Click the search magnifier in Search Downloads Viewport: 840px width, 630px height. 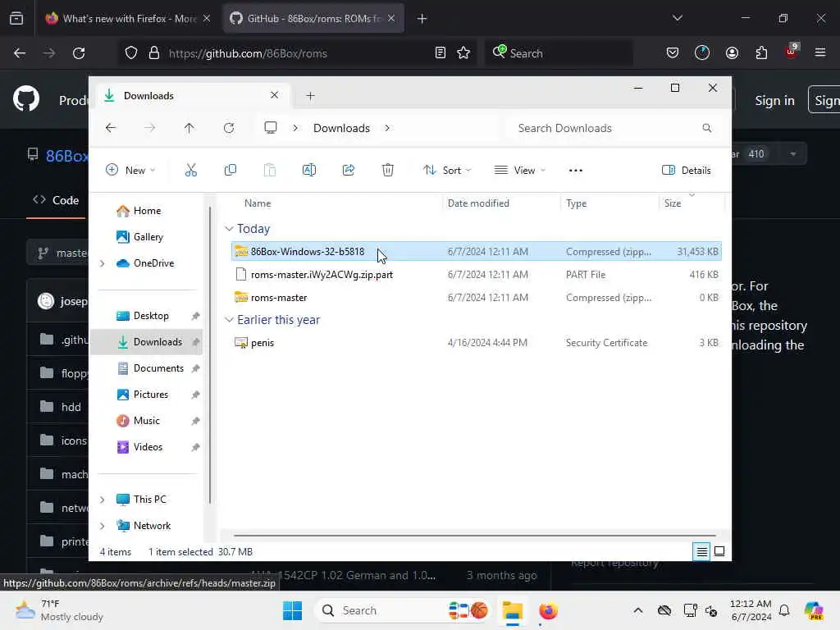tap(706, 128)
